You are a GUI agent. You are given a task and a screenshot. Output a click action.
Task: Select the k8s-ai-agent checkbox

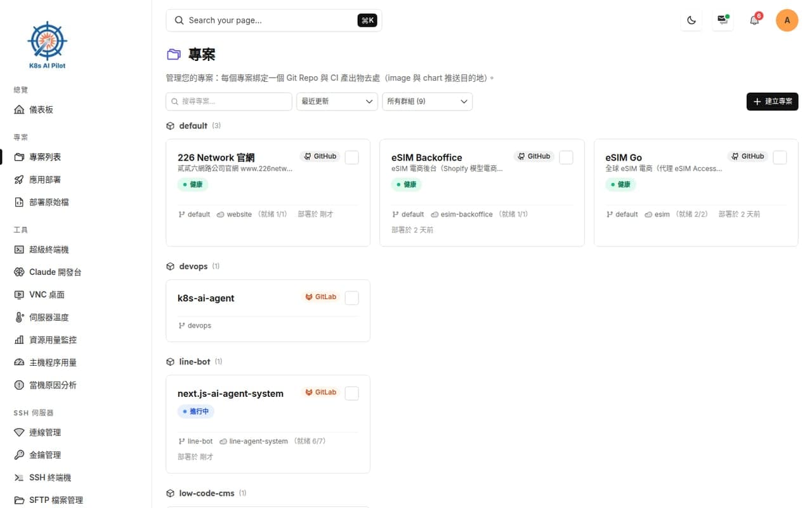tap(352, 298)
